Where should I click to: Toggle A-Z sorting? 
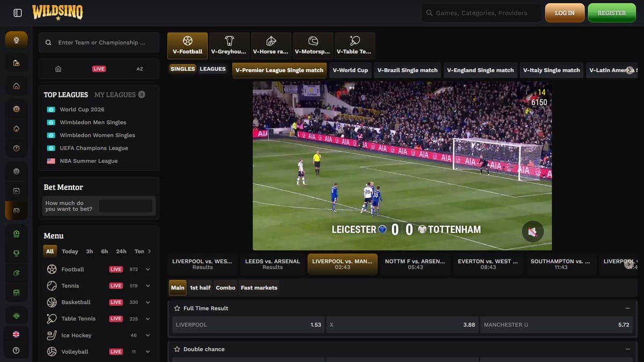(x=140, y=69)
